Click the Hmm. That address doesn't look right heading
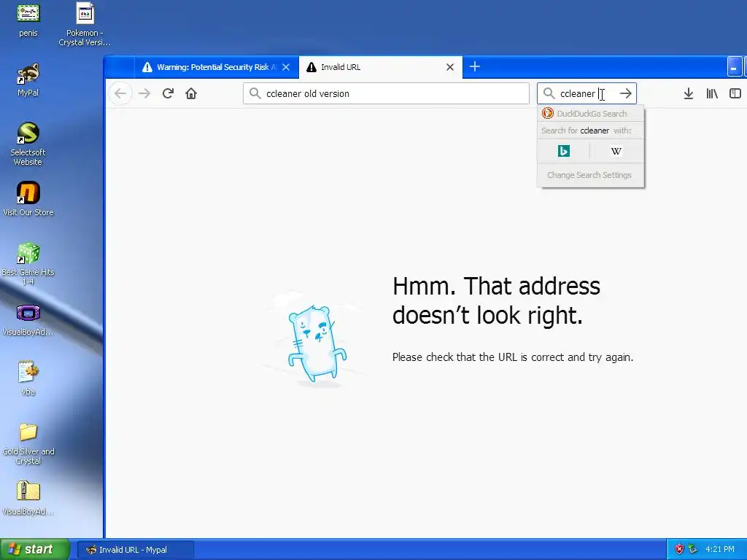The image size is (747, 560). [496, 300]
